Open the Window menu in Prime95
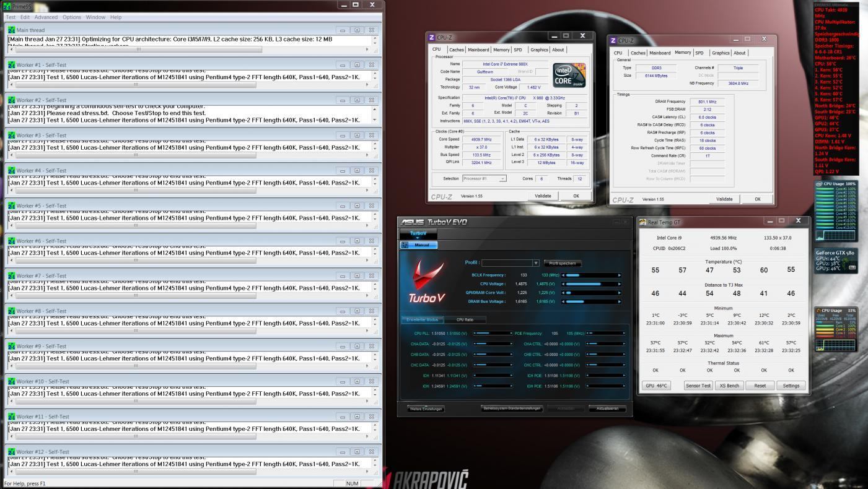Screen dimensions: 868x489 coord(95,17)
